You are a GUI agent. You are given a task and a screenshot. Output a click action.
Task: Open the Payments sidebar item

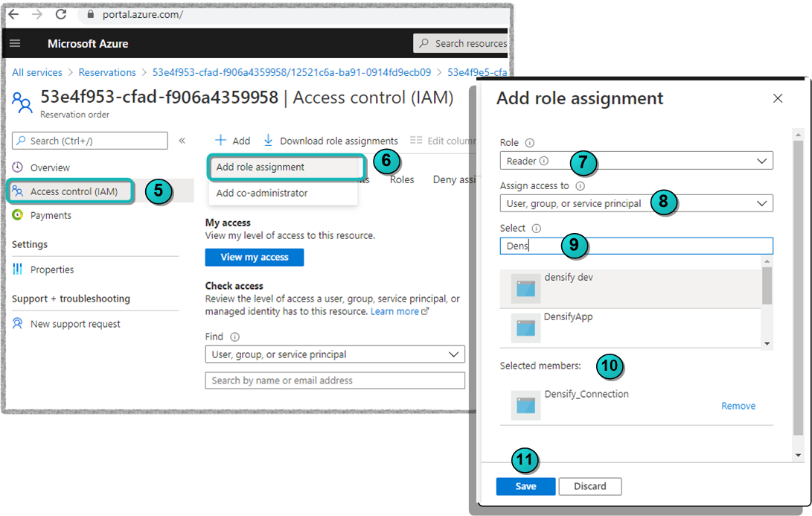pos(51,215)
